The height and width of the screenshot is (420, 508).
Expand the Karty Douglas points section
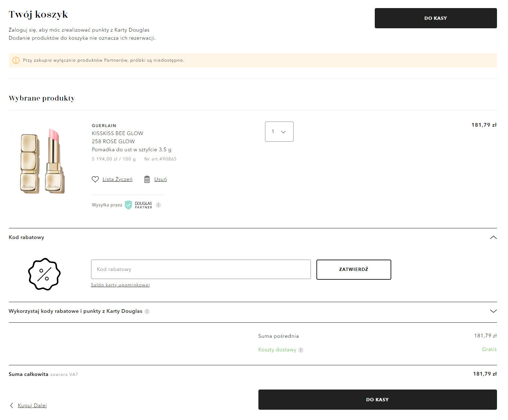coord(493,311)
